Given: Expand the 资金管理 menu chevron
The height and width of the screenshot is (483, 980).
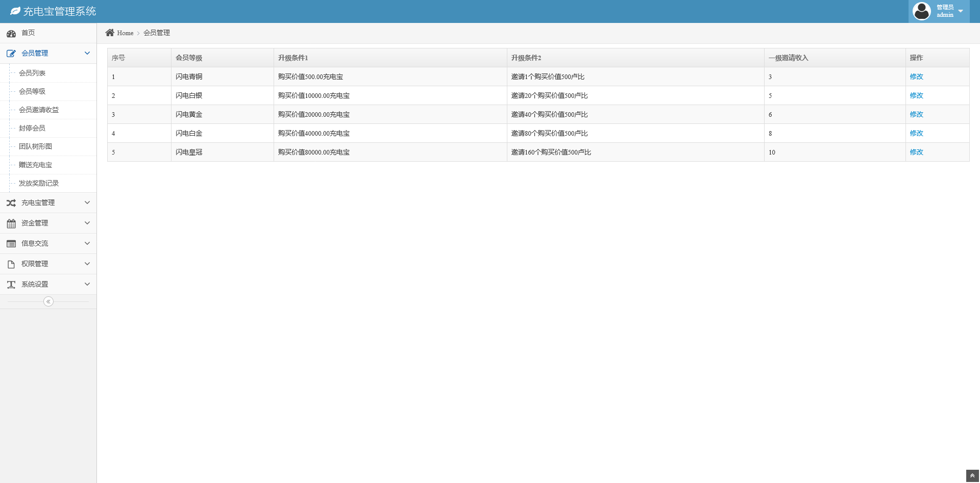Looking at the screenshot, I should [87, 223].
